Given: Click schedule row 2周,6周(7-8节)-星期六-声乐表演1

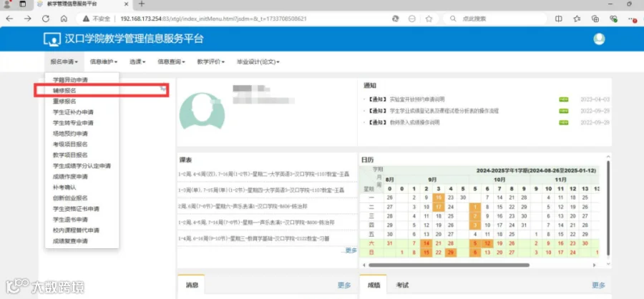Looking at the screenshot, I should click(x=243, y=206).
